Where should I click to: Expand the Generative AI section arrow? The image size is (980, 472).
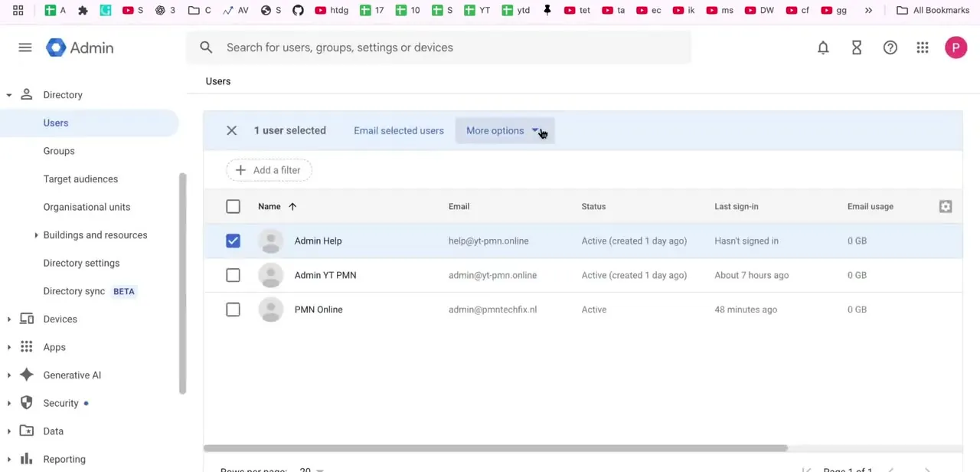(9, 375)
